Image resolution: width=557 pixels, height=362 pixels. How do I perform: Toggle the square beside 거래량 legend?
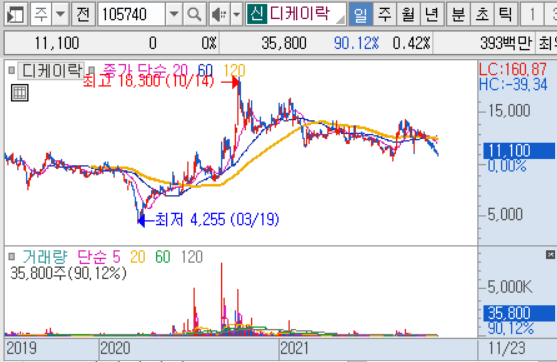click(x=12, y=256)
